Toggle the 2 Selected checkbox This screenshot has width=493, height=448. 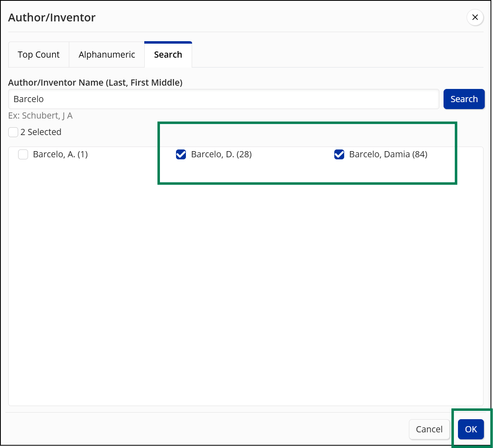point(13,132)
